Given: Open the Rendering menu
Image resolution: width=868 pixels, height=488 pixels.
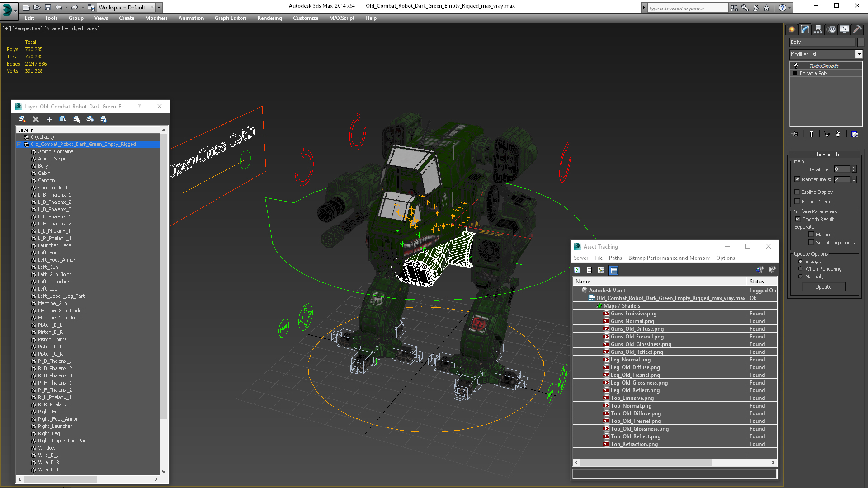Looking at the screenshot, I should 270,18.
